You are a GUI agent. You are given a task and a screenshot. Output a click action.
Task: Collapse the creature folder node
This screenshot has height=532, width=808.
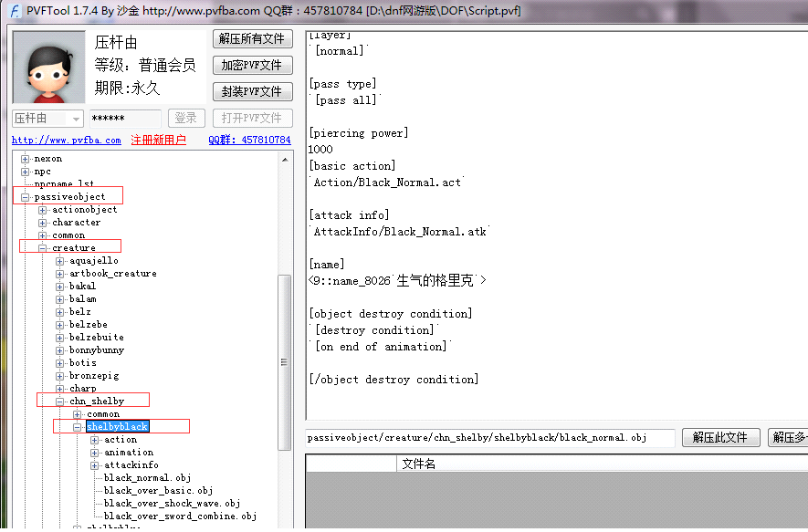tap(43, 248)
